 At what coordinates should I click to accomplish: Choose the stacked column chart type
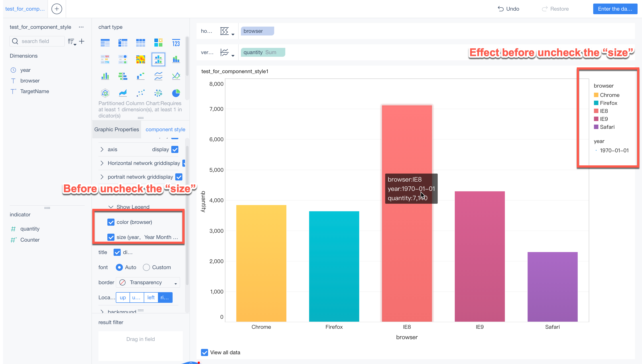coord(176,59)
